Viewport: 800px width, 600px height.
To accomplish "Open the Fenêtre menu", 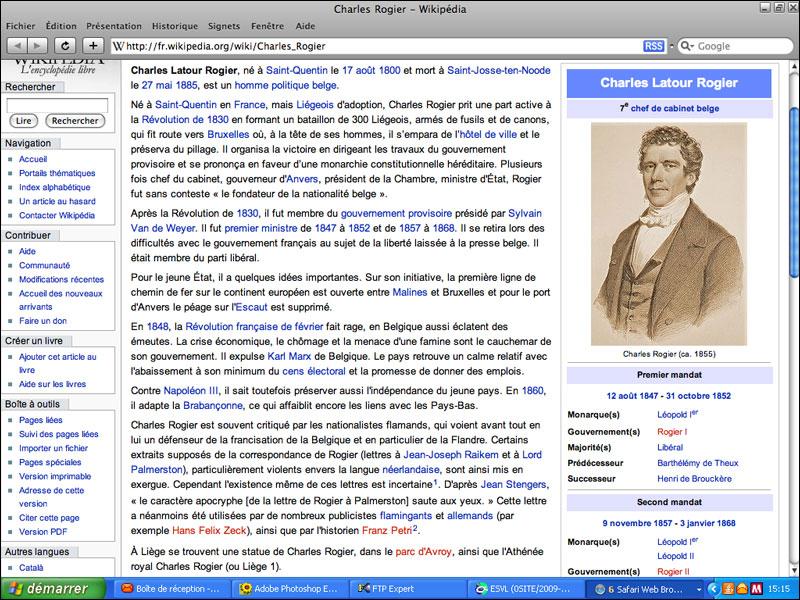I will click(x=267, y=26).
